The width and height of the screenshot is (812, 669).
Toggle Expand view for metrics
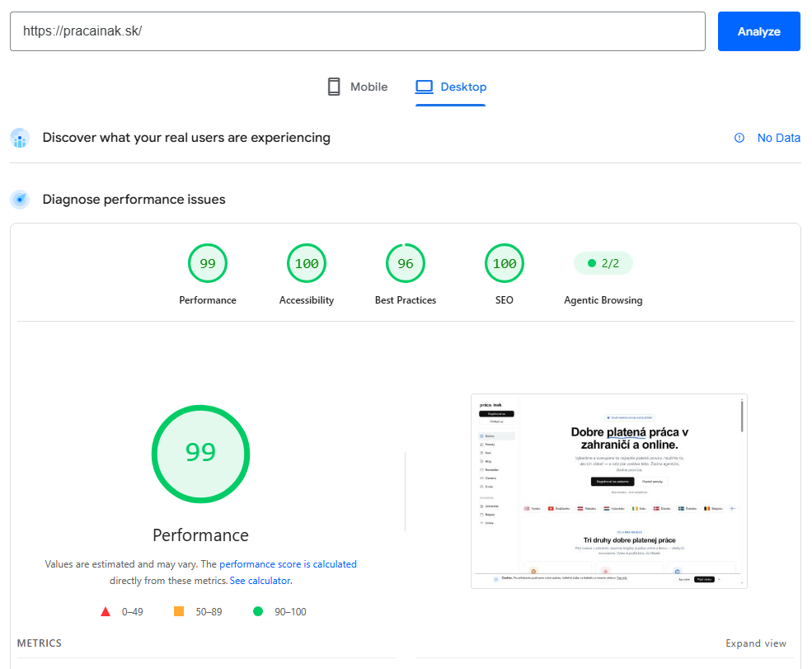(x=756, y=643)
